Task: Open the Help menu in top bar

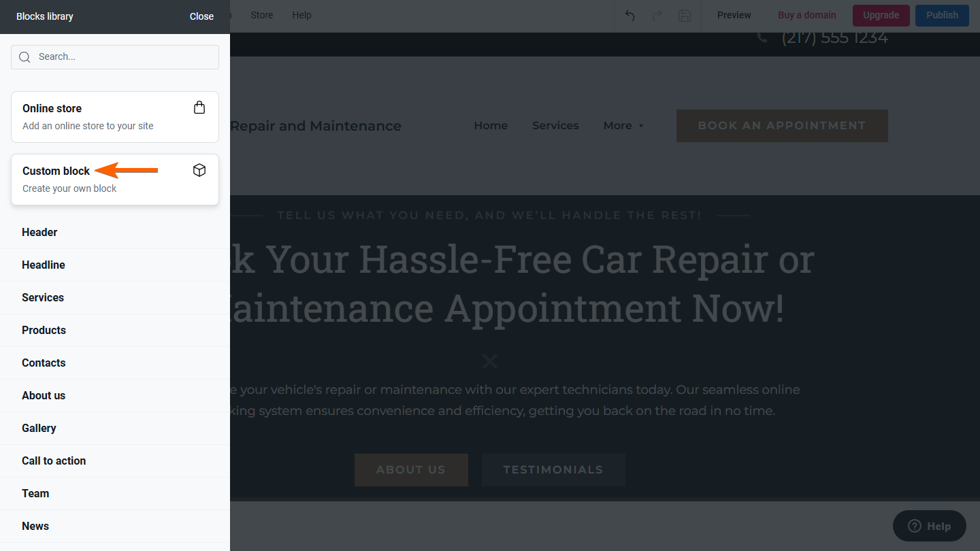Action: click(x=301, y=15)
